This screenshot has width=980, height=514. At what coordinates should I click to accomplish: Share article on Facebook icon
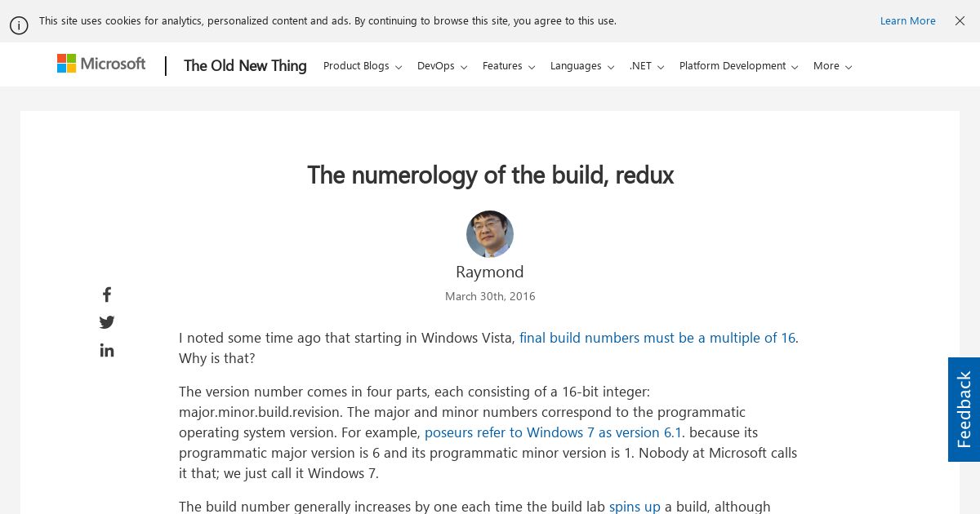click(107, 295)
